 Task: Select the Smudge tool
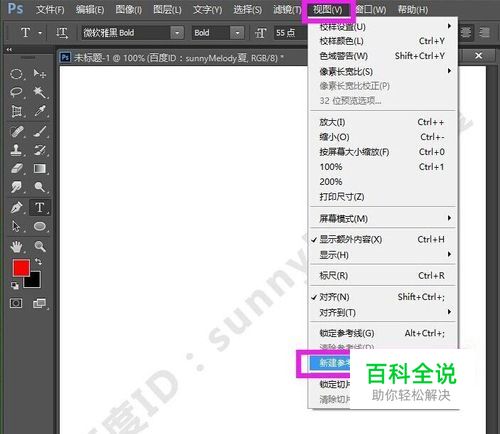click(x=16, y=187)
